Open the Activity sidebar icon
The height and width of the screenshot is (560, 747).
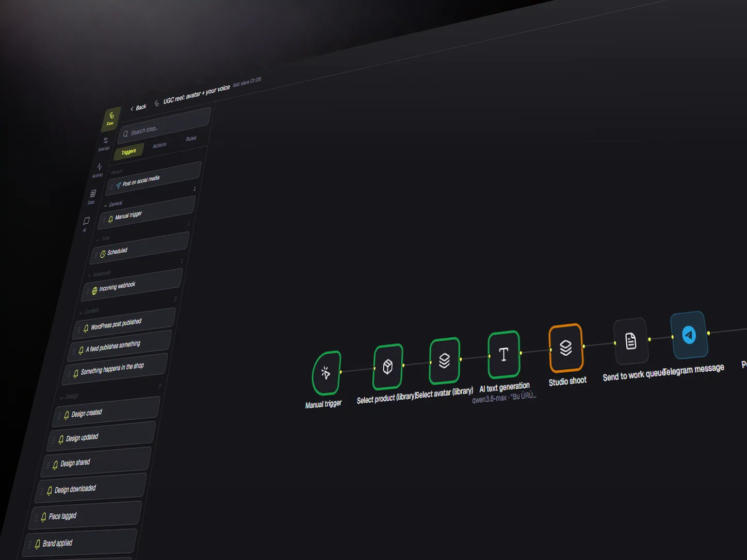pos(99,170)
